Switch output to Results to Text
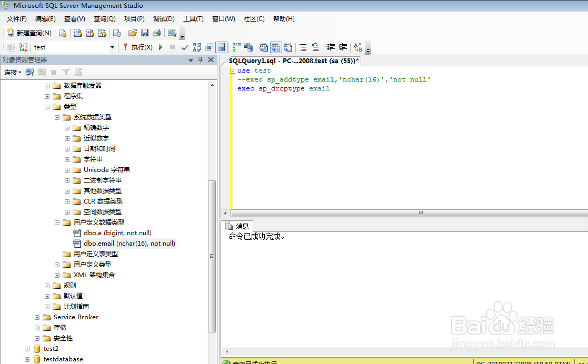Image resolution: width=588 pixels, height=364 pixels. coord(264,47)
